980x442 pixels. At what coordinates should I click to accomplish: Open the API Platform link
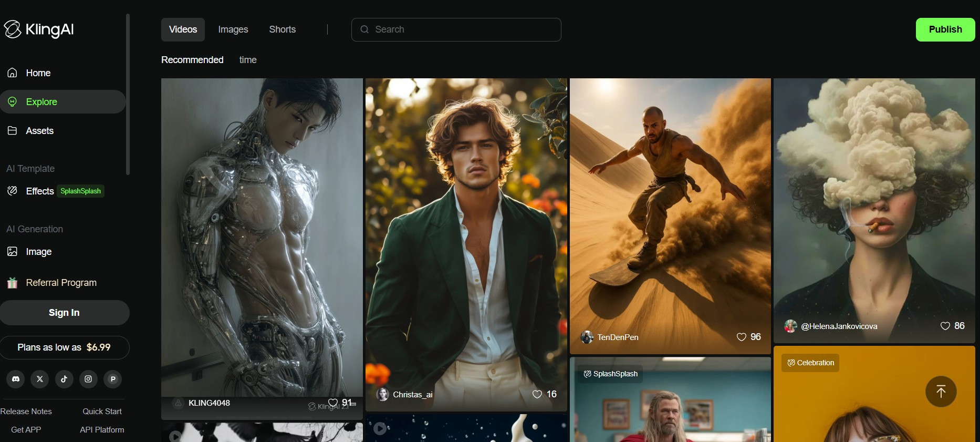(x=102, y=430)
